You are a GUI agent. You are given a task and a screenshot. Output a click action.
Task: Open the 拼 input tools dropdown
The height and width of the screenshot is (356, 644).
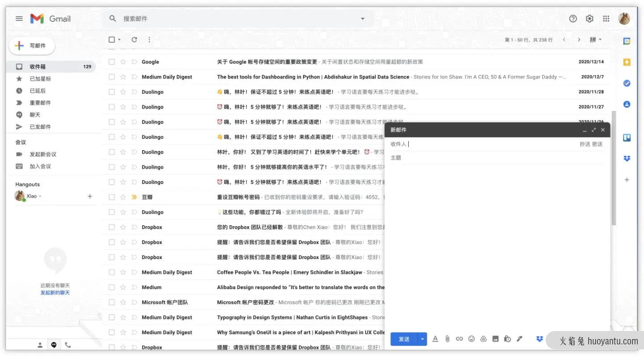pyautogui.click(x=596, y=40)
